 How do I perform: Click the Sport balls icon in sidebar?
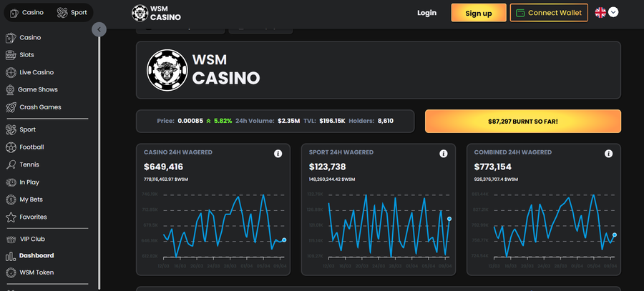[11, 130]
